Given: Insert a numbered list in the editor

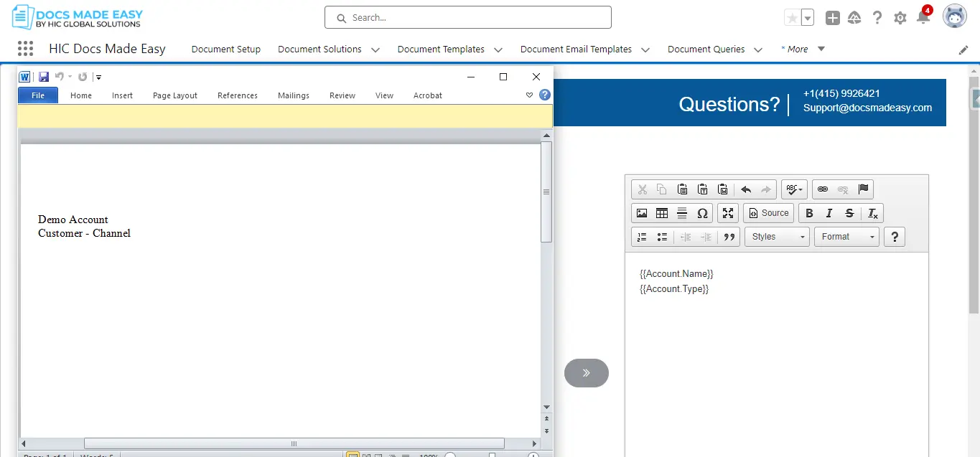Looking at the screenshot, I should [642, 237].
